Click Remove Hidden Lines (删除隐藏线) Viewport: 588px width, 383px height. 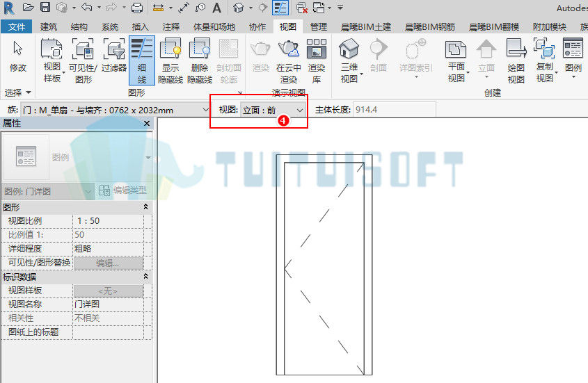200,61
